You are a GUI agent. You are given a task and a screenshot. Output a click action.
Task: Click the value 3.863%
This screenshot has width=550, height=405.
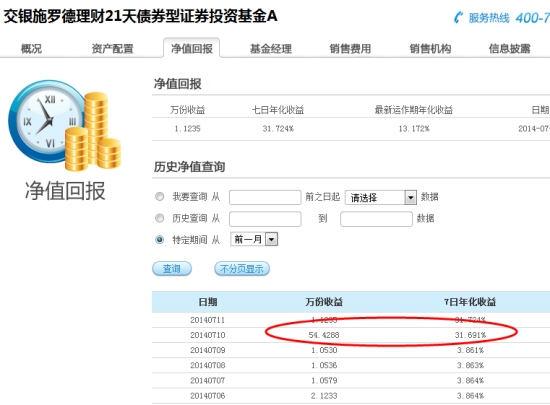pos(470,365)
